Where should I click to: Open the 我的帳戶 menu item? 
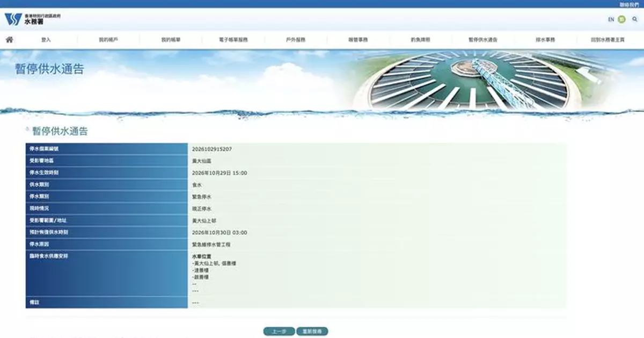(x=108, y=40)
